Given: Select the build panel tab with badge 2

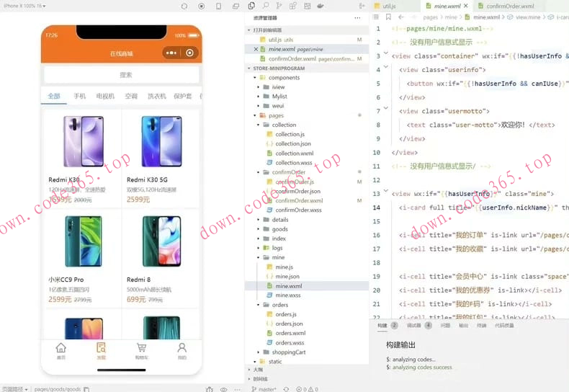Looking at the screenshot, I should (387, 325).
